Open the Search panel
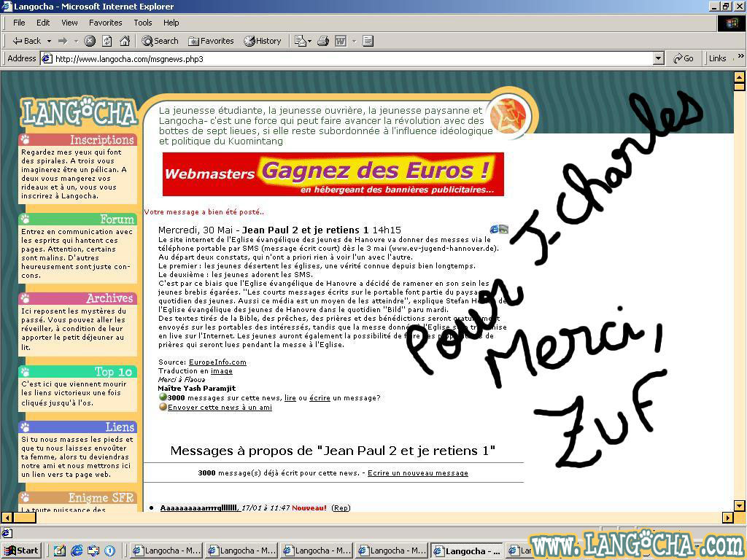747x560 pixels. pyautogui.click(x=160, y=41)
